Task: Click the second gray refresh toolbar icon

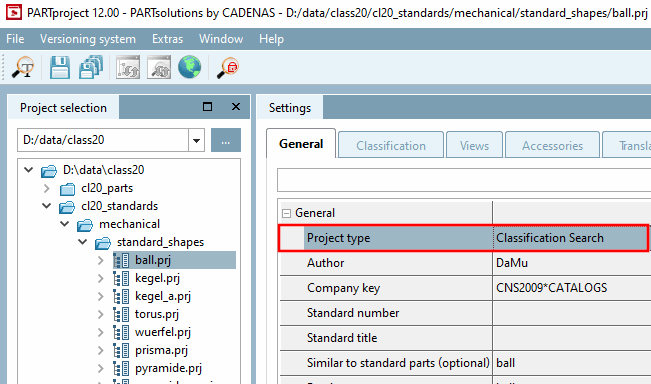Action: click(x=159, y=67)
